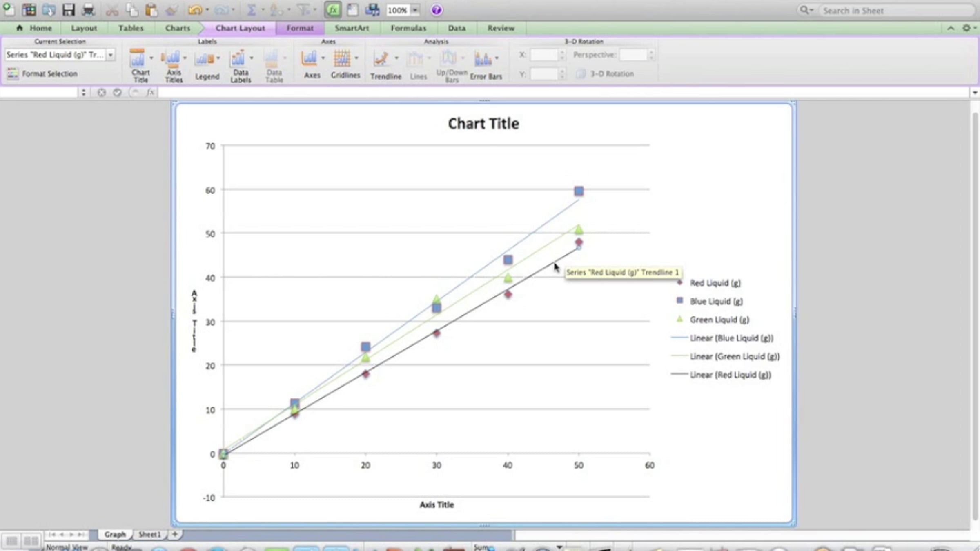Click the purple Help question icon
Image resolution: width=980 pixels, height=551 pixels.
[437, 10]
